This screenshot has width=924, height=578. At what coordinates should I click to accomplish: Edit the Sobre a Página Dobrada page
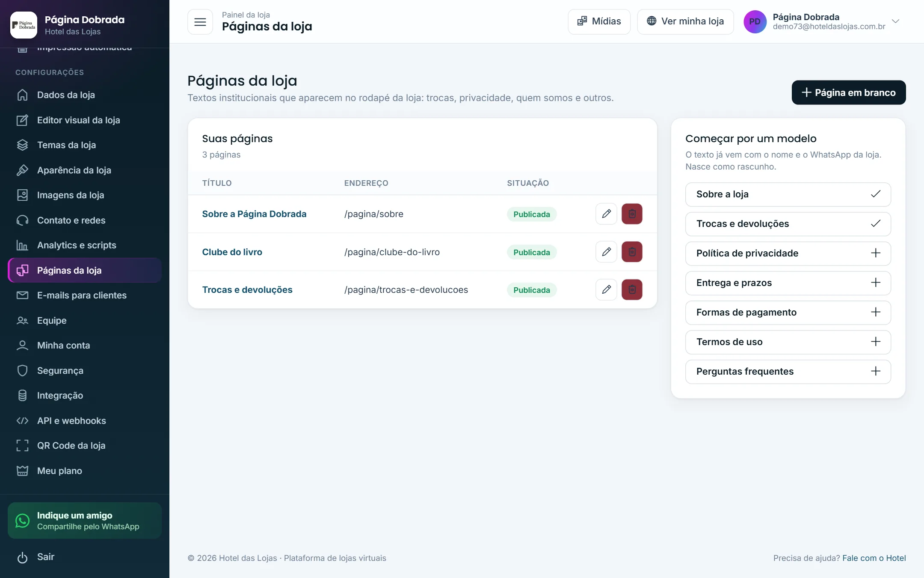pyautogui.click(x=606, y=214)
